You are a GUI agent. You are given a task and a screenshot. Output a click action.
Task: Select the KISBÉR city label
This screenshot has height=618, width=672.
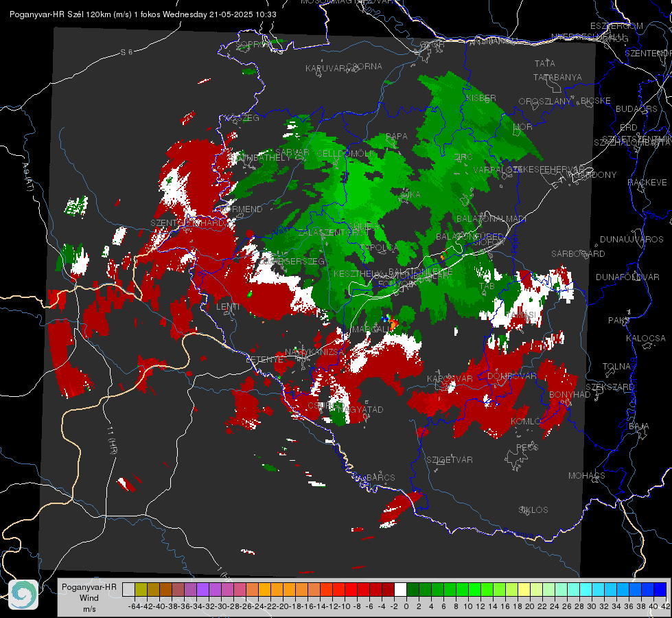point(481,98)
